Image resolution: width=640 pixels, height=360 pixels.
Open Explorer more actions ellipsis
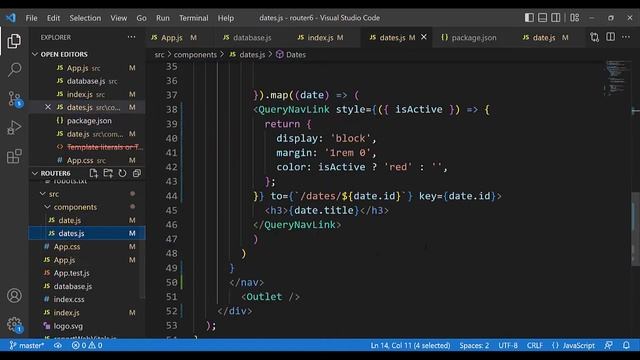coord(131,37)
